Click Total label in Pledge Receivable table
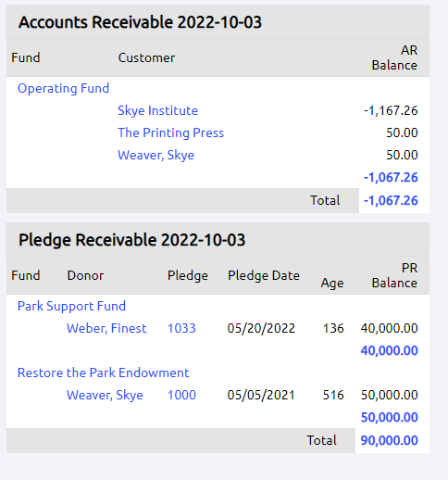The width and height of the screenshot is (448, 480). 321,441
